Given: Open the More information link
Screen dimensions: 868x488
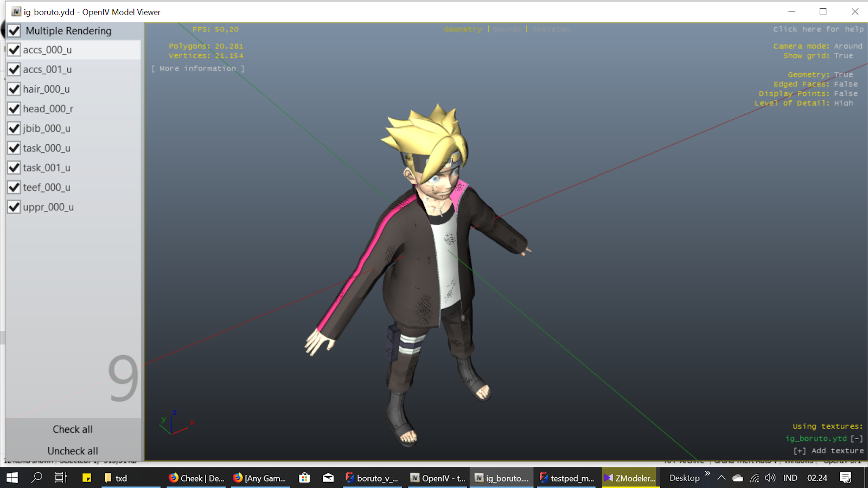Looking at the screenshot, I should (197, 68).
